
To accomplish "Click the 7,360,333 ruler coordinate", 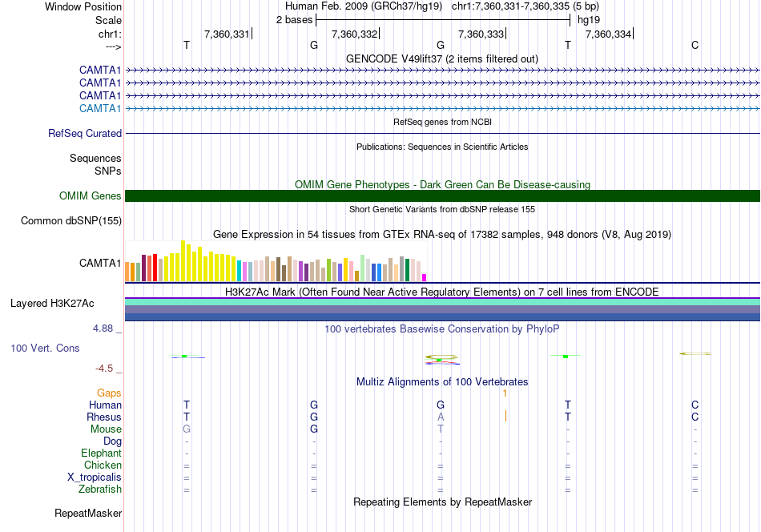I will 481,34.
